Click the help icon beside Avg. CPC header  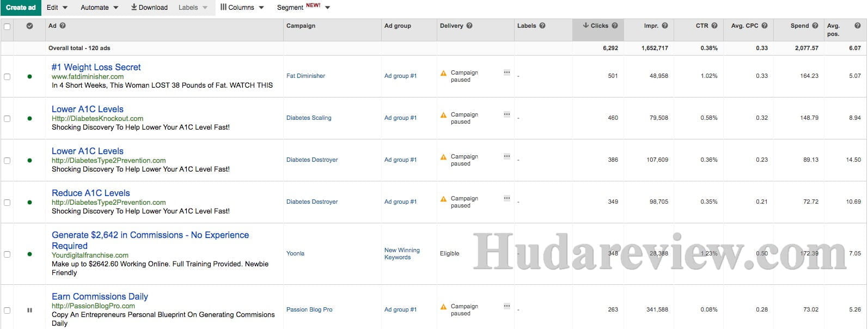(x=765, y=26)
